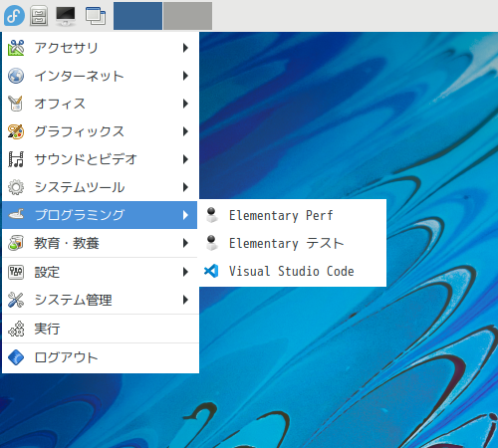Open the 教育・教養 menu category
This screenshot has width=498, height=448.
click(100, 243)
